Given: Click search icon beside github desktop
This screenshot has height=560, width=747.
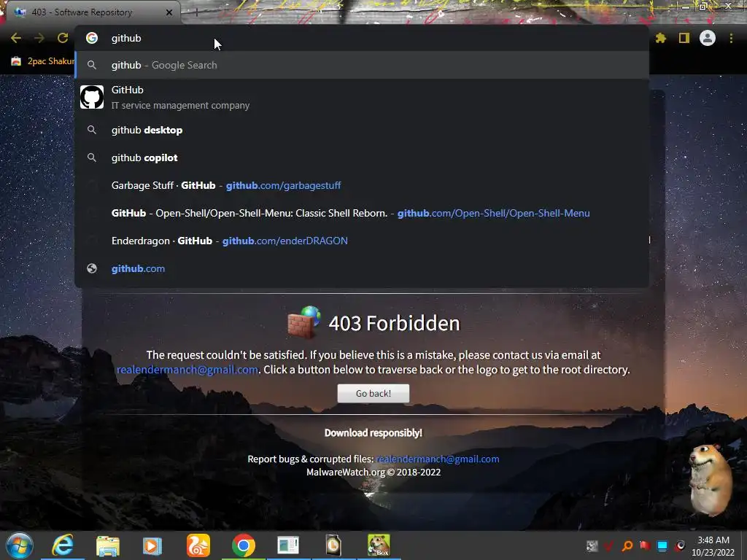Looking at the screenshot, I should click(x=92, y=130).
